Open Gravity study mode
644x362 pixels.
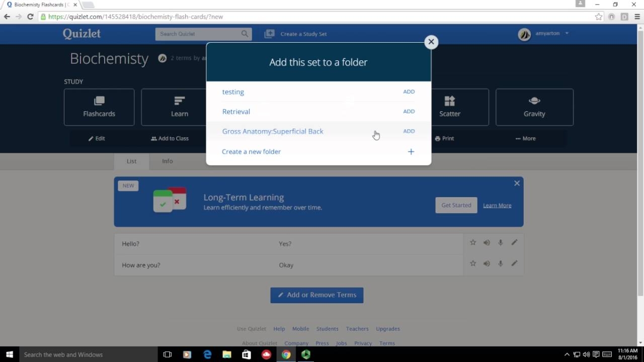click(x=534, y=107)
